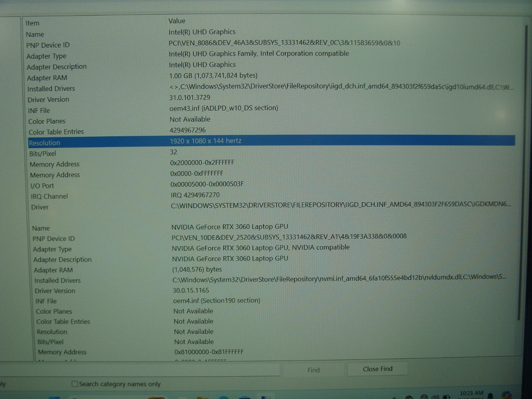Click the taskbar clock showing 10:21 AM
Viewport: 532px width, 399px height.
pos(471,394)
